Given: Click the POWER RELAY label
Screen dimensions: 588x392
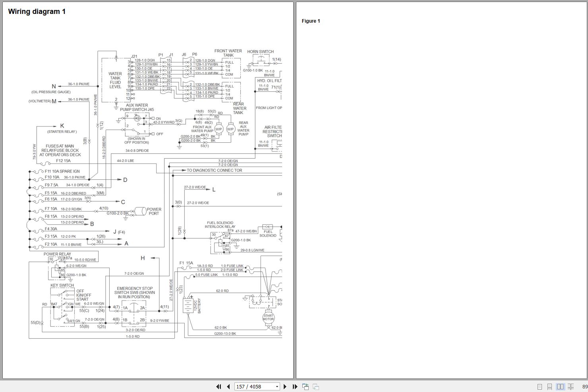Looking at the screenshot, I should (57, 254).
